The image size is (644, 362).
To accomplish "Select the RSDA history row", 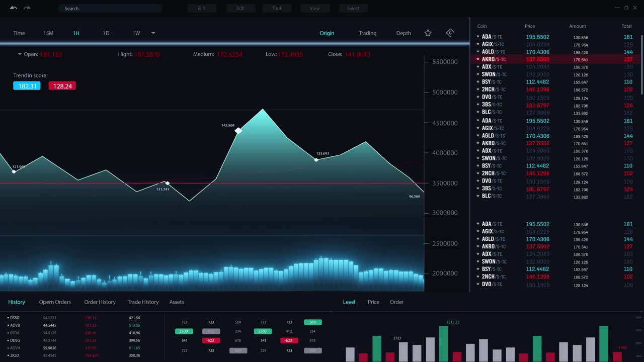I will pos(74,333).
